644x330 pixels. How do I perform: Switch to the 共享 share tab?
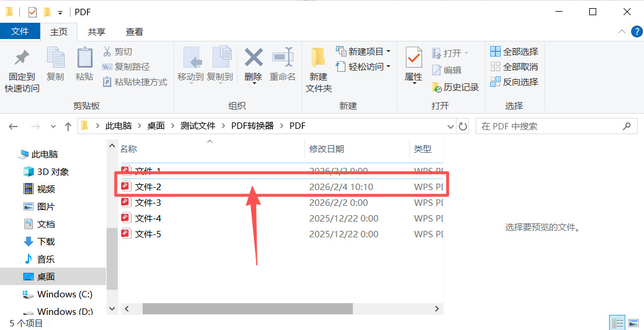pyautogui.click(x=97, y=31)
